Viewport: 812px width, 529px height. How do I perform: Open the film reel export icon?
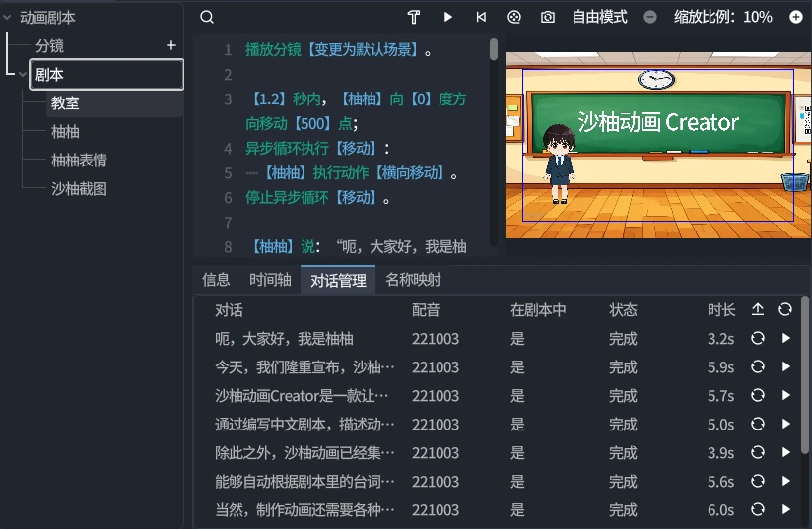(514, 17)
